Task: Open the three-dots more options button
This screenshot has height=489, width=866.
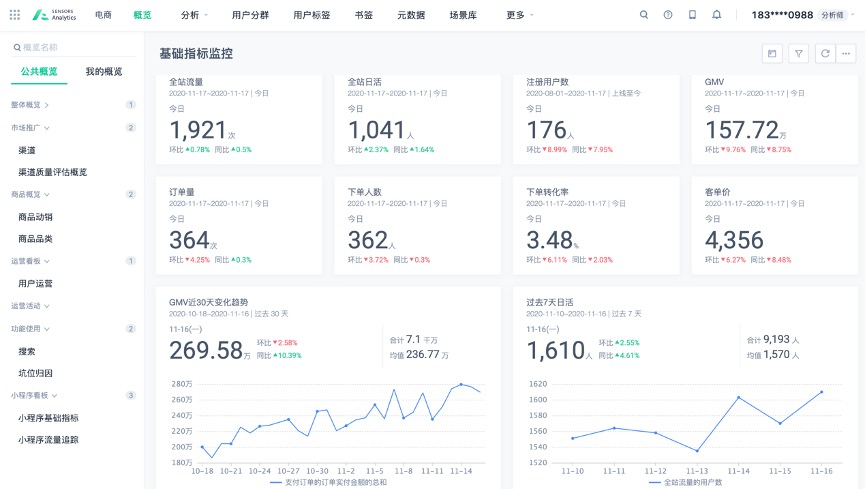Action: click(846, 54)
